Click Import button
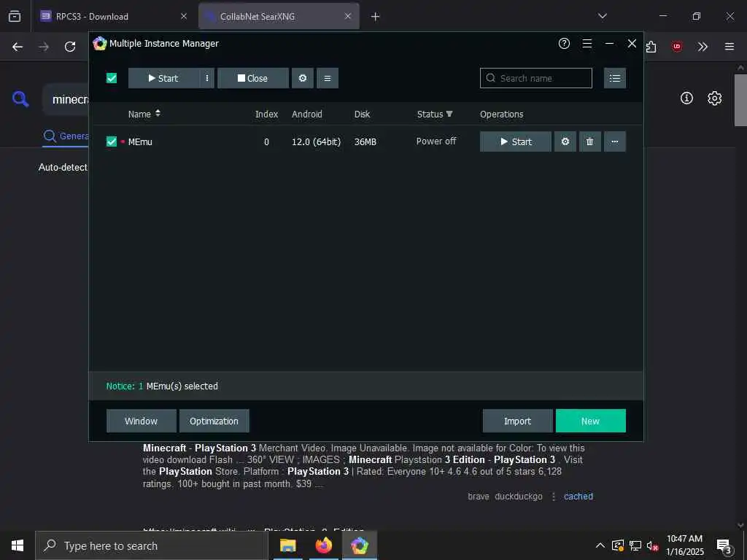 517,421
